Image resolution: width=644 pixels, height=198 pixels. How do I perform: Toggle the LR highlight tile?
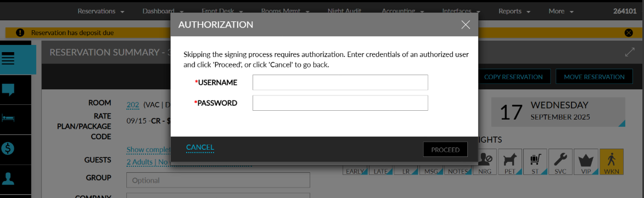coord(406,171)
